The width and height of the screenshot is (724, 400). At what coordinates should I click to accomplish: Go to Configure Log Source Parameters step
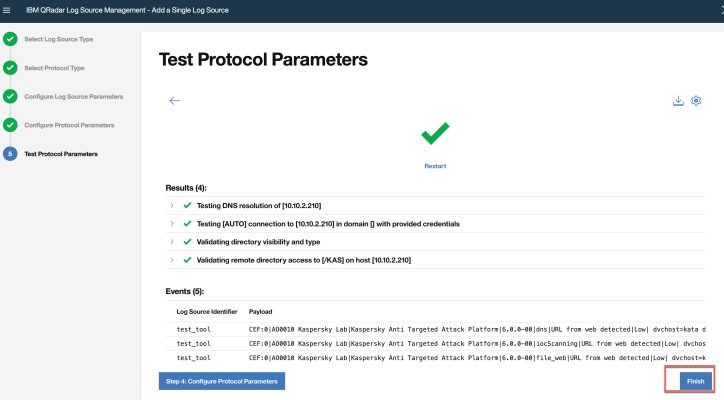(x=73, y=97)
